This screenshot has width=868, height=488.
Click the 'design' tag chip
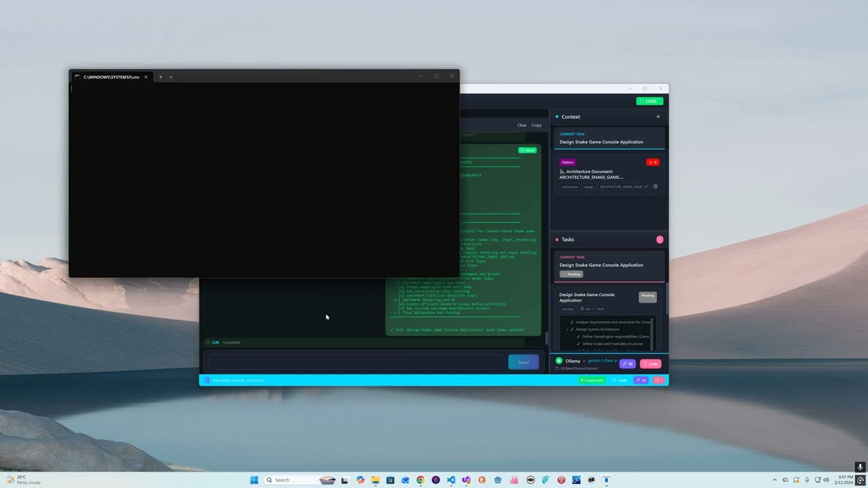pos(589,186)
